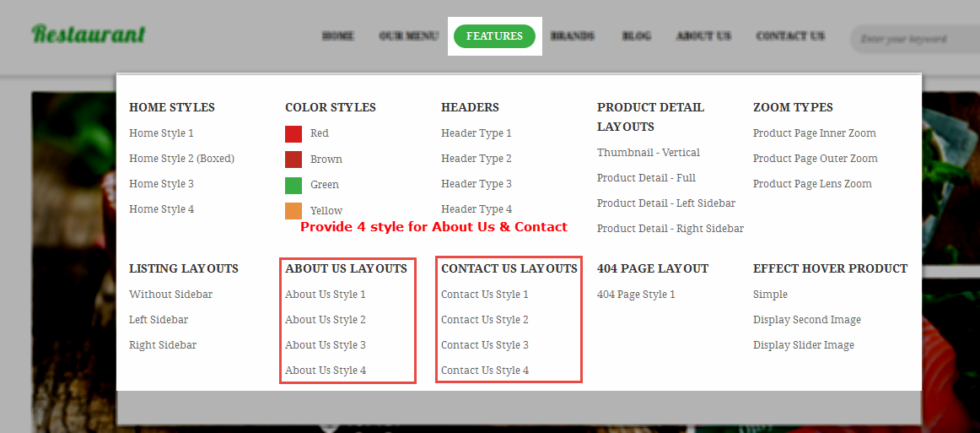980x433 pixels.
Task: Choose the Yellow text link
Action: 326,211
